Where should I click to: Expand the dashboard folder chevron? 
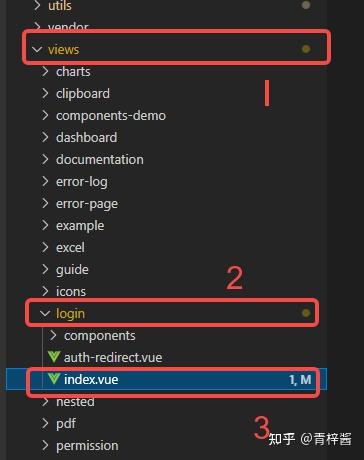click(x=45, y=137)
